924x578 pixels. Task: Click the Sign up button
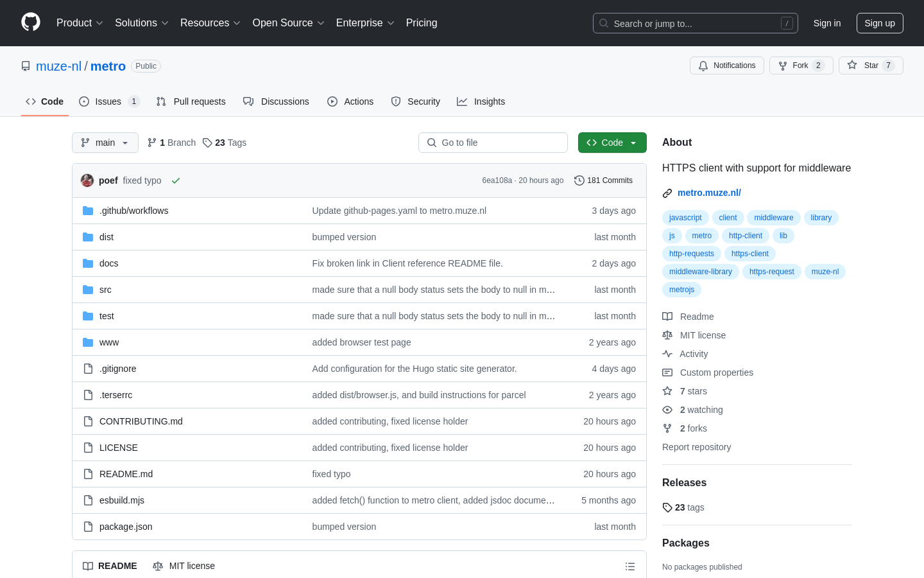point(880,23)
